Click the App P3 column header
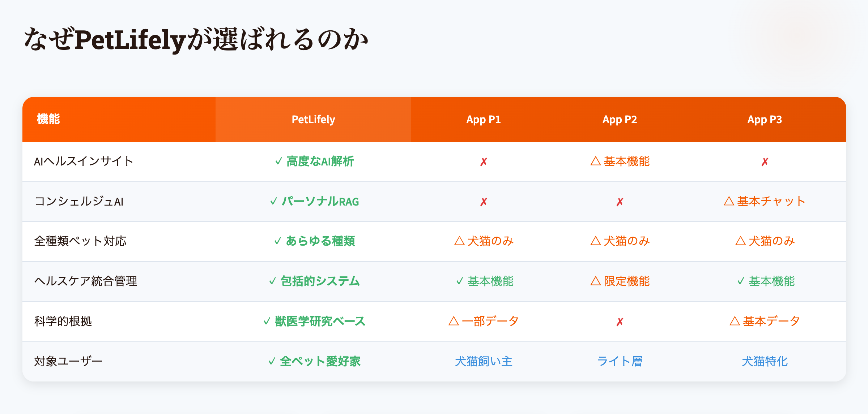The image size is (868, 414). point(765,120)
